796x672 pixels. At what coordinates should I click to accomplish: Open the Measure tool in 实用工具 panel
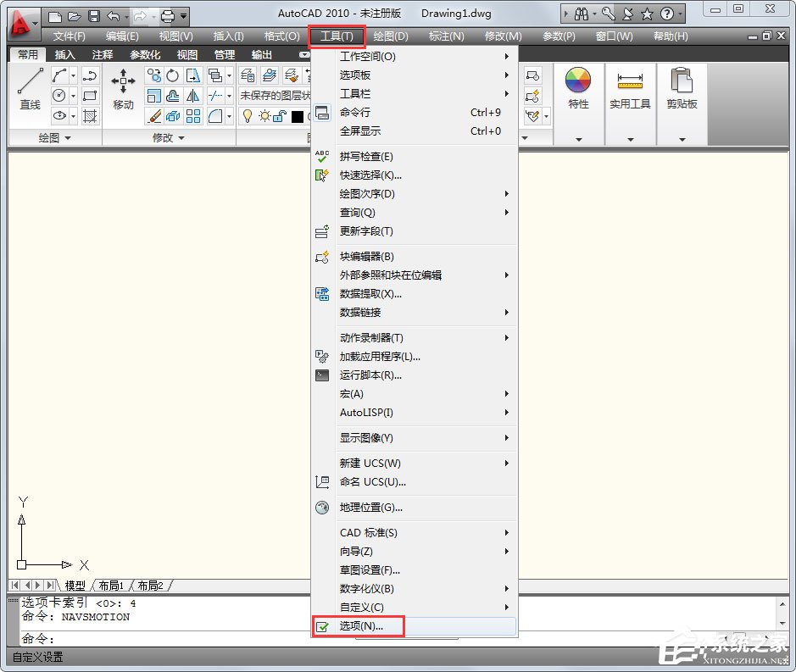[630, 81]
